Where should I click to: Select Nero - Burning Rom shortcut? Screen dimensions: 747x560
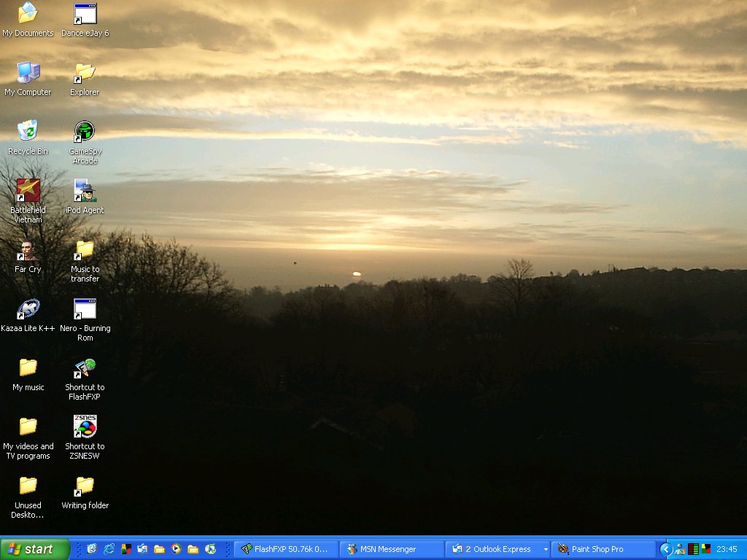85,309
